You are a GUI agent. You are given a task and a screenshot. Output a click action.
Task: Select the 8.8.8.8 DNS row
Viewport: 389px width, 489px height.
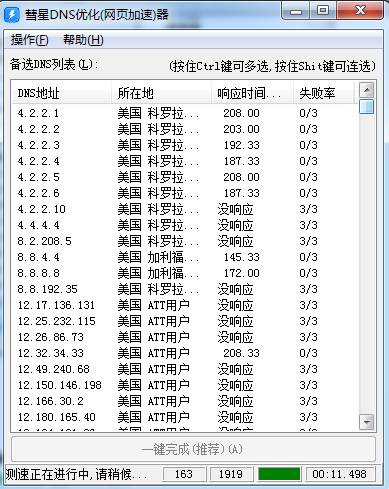tap(185, 273)
